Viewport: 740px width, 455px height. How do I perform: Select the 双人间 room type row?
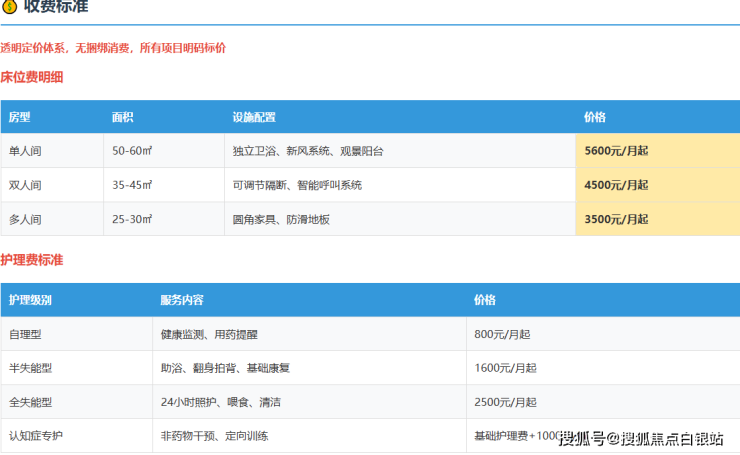pyautogui.click(x=26, y=185)
